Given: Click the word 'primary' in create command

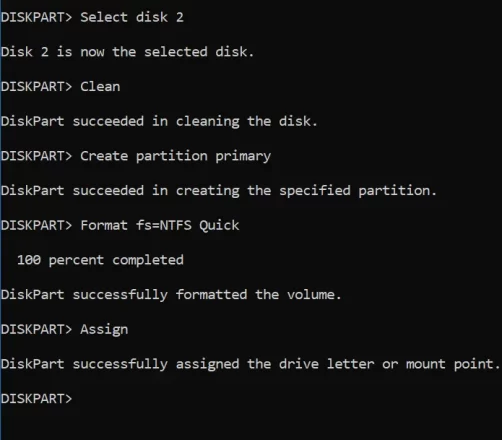Looking at the screenshot, I should pyautogui.click(x=243, y=157).
